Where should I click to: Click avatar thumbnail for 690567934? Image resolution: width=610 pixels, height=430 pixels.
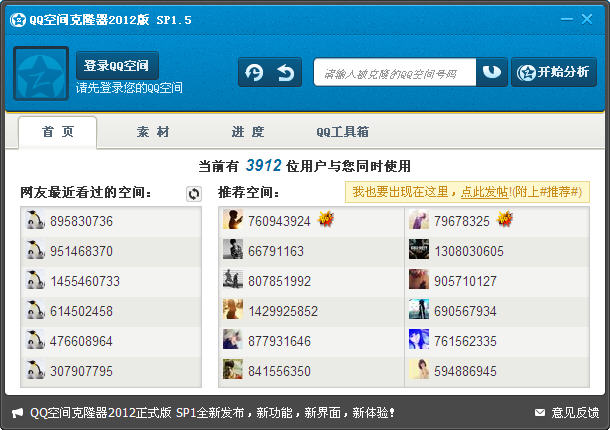[x=419, y=309]
